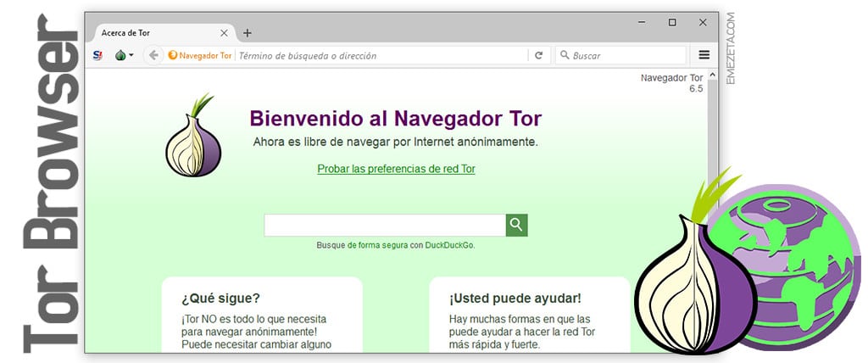Click the DuckDuckGo link text
868x363 pixels.
(449, 245)
